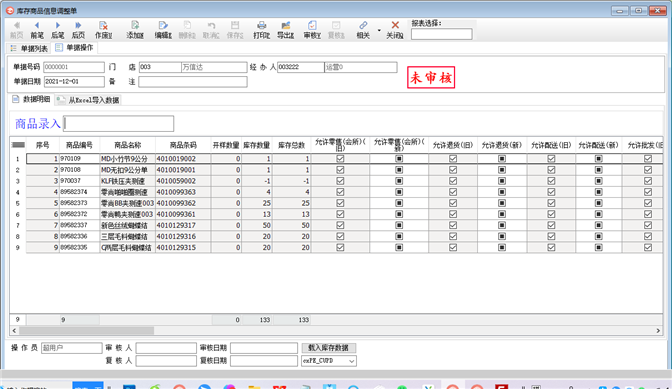Viewport: 672px width, 389px height.
Task: Click the 操作员 field
Action: pos(72,348)
